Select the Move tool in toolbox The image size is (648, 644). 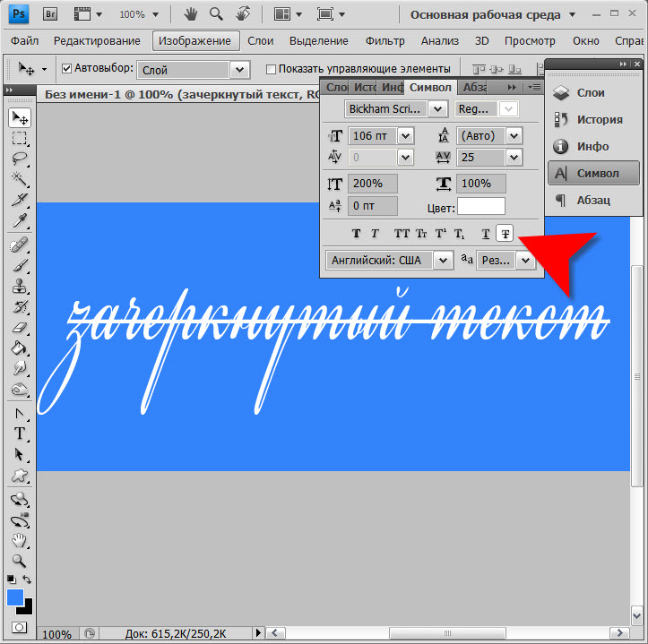[20, 118]
